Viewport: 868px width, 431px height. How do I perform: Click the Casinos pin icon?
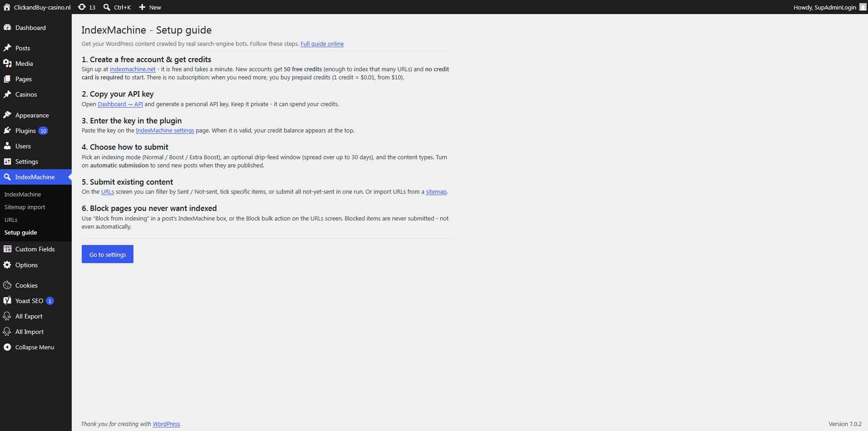pyautogui.click(x=7, y=94)
